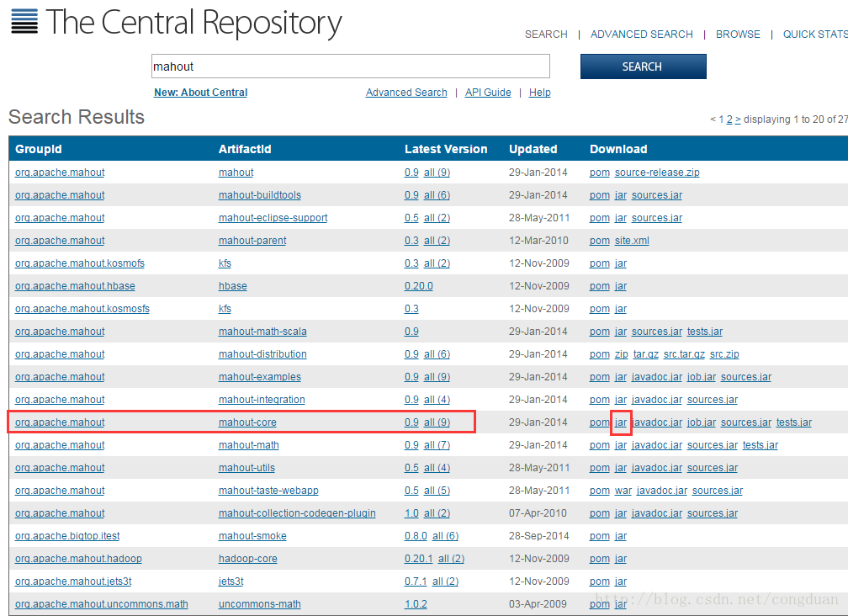
Task: Download tests.jar for mahout-core
Action: [794, 422]
